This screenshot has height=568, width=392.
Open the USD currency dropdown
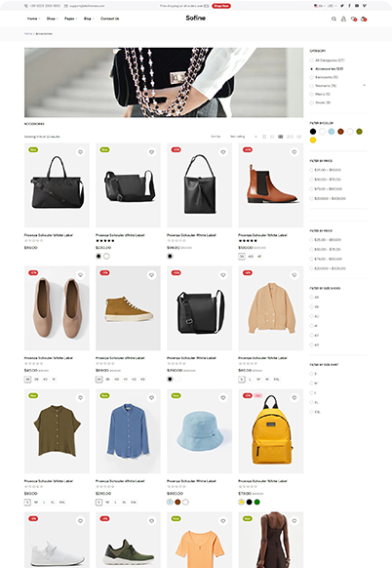pos(332,6)
